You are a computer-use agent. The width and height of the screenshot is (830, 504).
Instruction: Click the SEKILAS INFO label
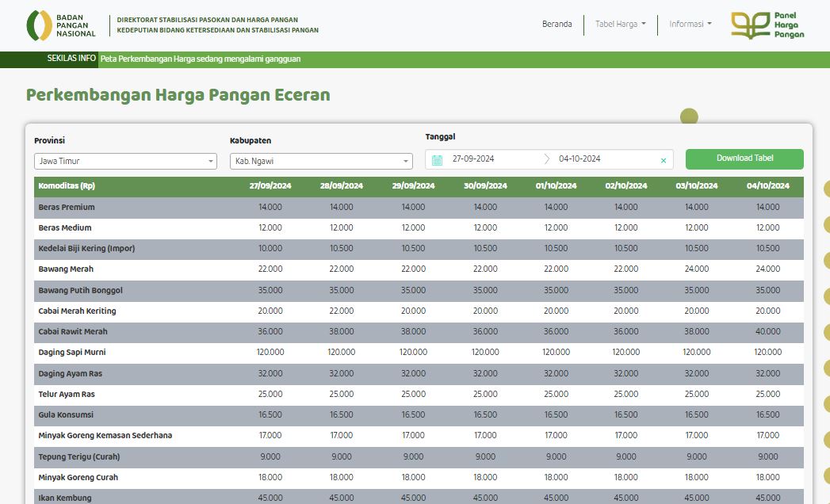tap(71, 58)
